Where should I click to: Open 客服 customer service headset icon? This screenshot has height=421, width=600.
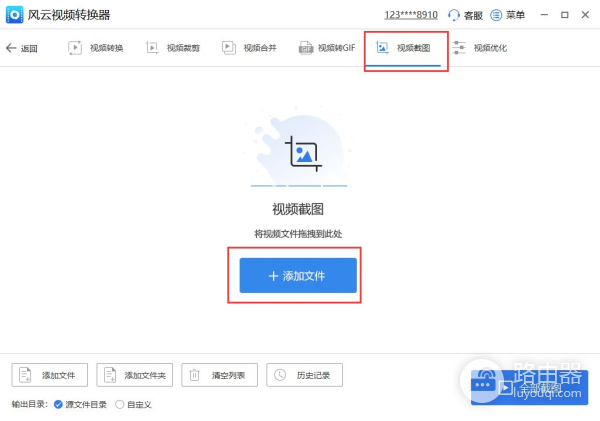click(x=454, y=15)
